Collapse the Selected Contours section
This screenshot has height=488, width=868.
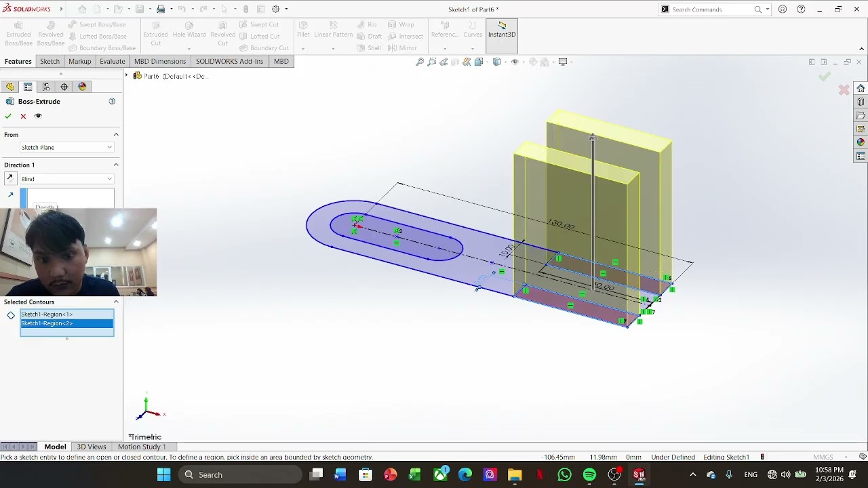coord(116,302)
